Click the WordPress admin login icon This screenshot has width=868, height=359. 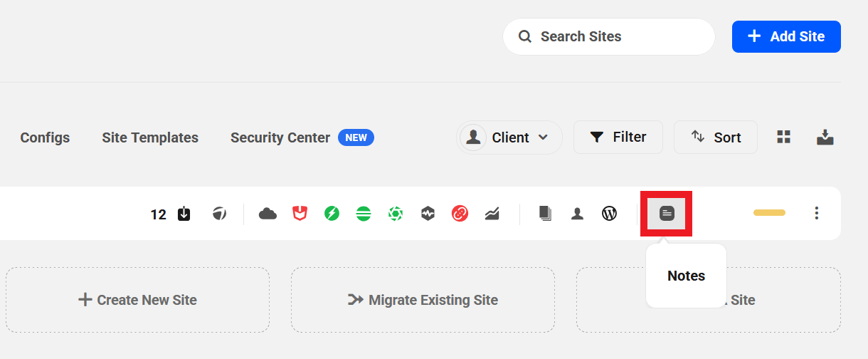tap(609, 213)
